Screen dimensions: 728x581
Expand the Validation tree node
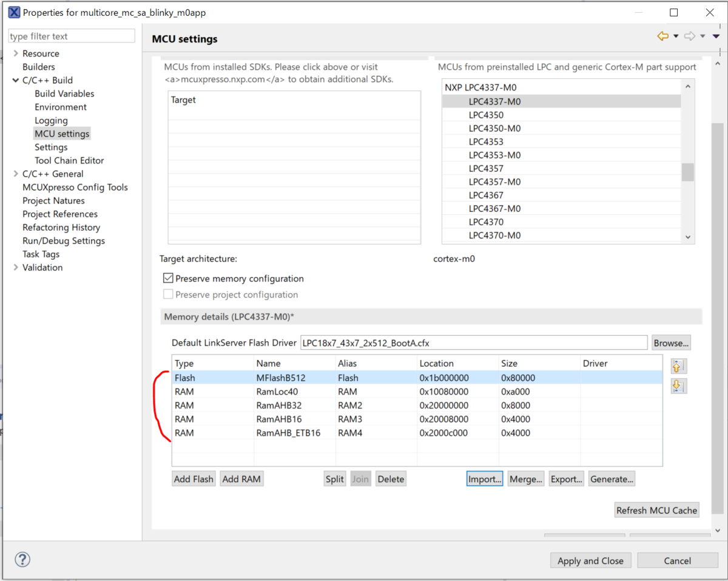pyautogui.click(x=15, y=267)
